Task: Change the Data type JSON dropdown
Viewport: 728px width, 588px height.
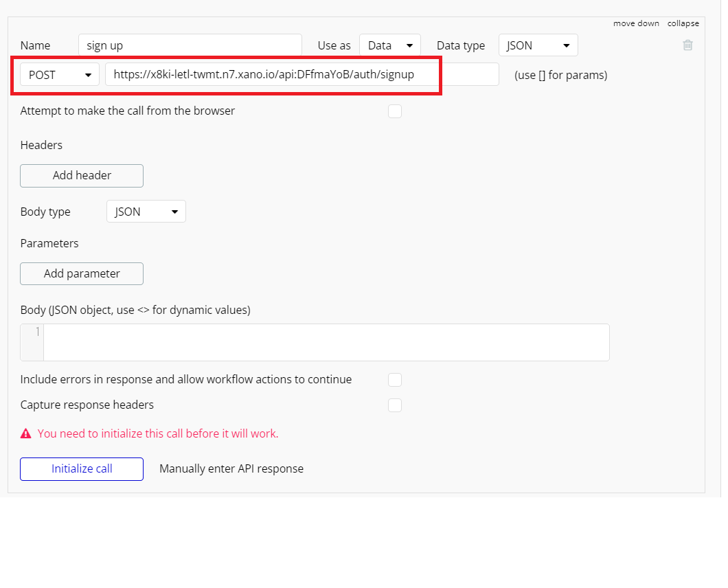Action: (x=538, y=45)
